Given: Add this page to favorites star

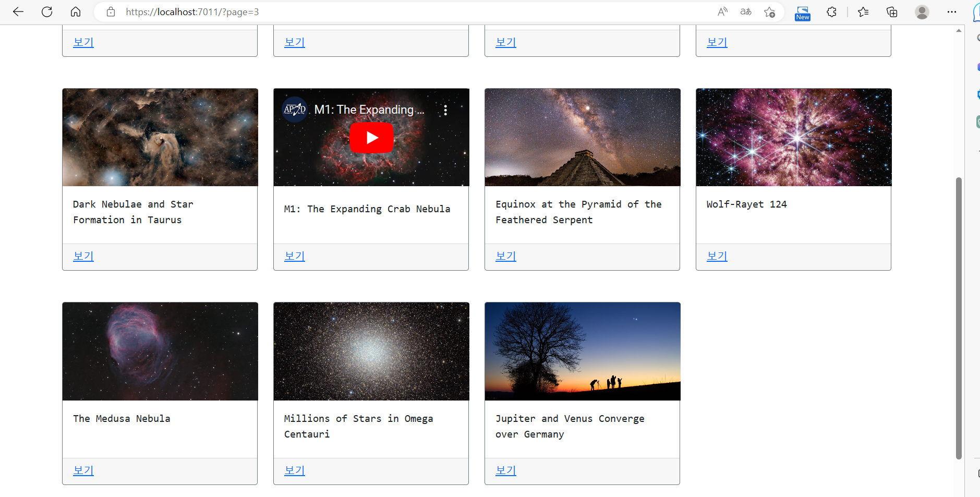Looking at the screenshot, I should (769, 11).
